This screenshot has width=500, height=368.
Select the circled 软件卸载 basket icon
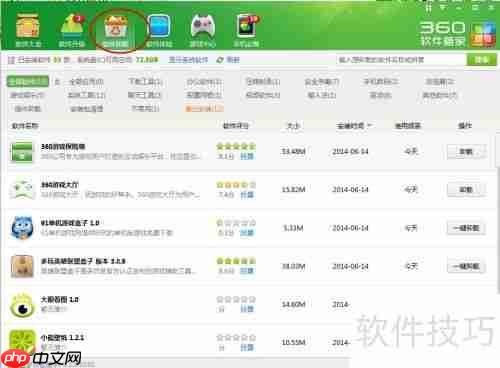[115, 31]
